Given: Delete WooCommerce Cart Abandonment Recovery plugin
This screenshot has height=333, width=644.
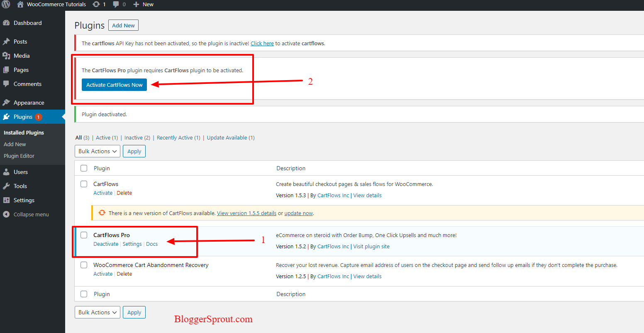Looking at the screenshot, I should coord(124,274).
